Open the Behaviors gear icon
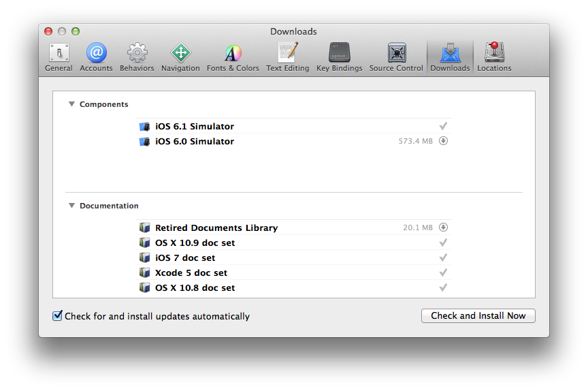Image resolution: width=588 pixels, height=391 pixels. coord(137,52)
